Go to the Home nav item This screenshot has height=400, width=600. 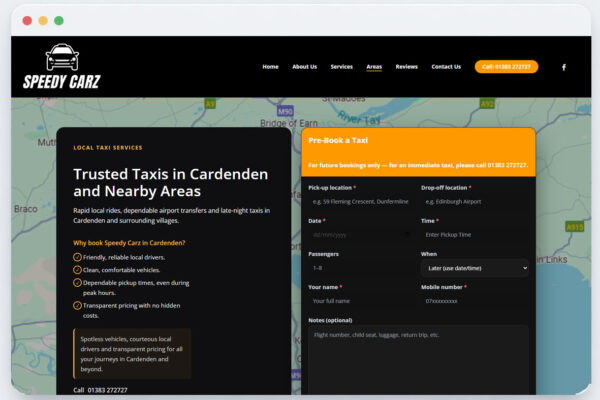[x=270, y=67]
